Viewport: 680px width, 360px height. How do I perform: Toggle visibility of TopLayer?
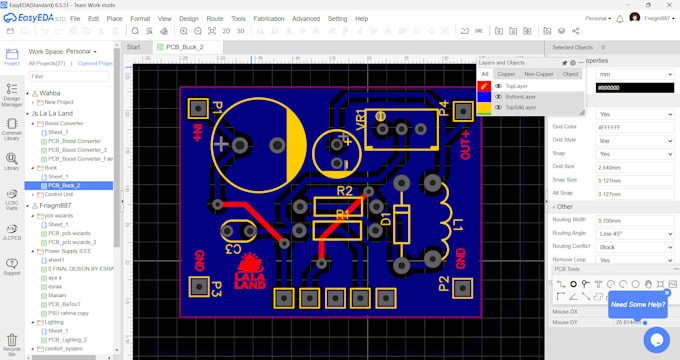499,86
